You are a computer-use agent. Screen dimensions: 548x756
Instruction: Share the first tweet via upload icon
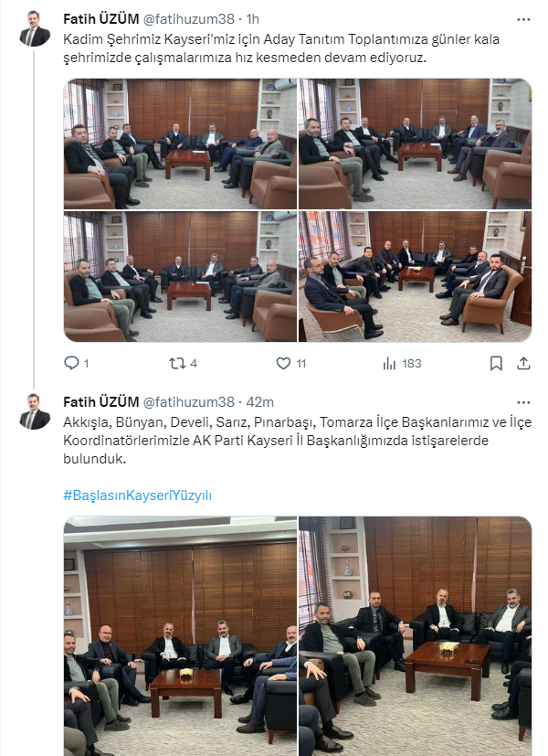[x=523, y=363]
